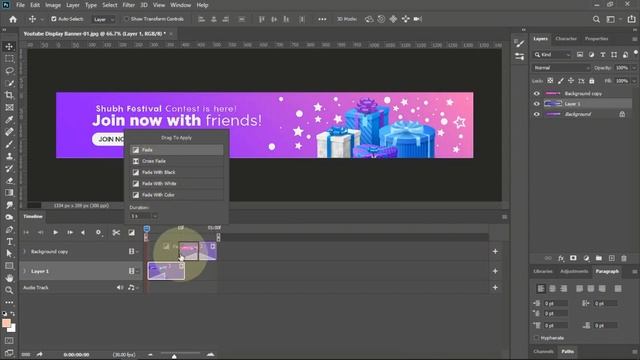Click the timeline settings gear icon
The image size is (640, 360).
pyautogui.click(x=98, y=232)
